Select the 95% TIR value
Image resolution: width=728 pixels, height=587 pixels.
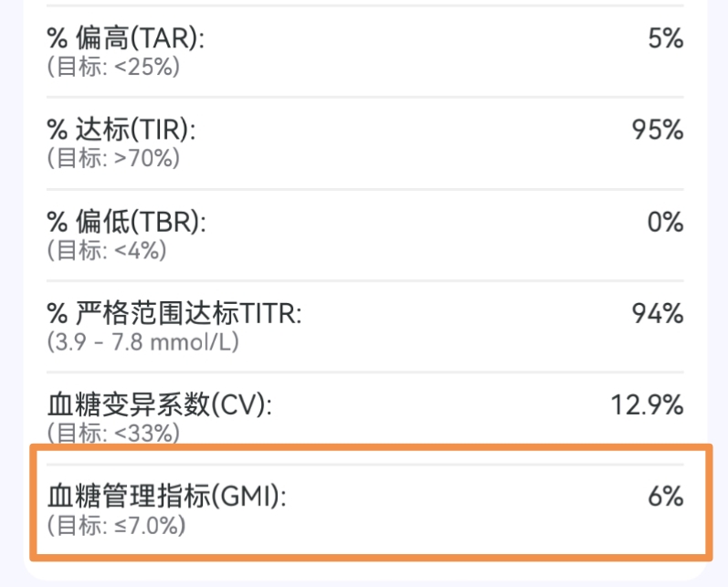tap(658, 130)
